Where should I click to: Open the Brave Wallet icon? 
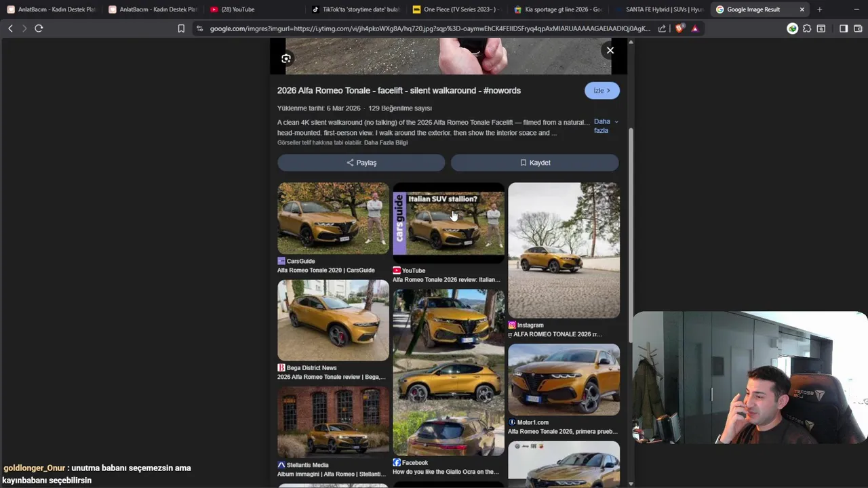point(858,28)
